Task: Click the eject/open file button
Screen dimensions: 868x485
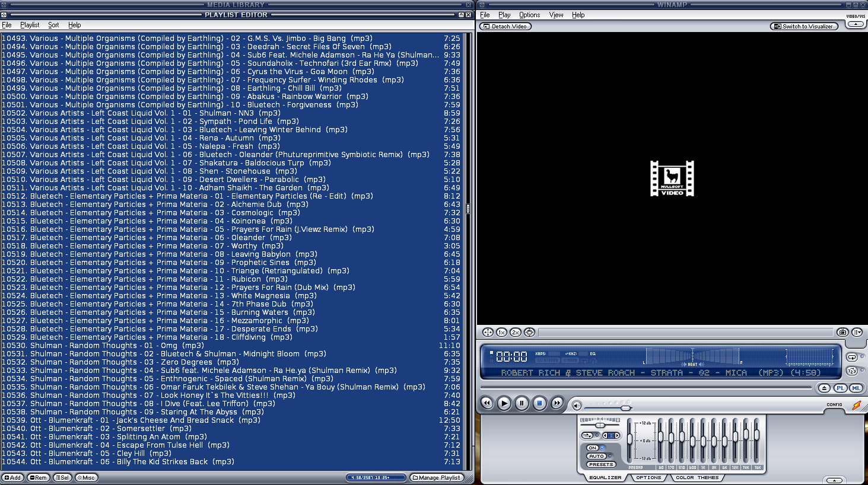Action: [824, 388]
